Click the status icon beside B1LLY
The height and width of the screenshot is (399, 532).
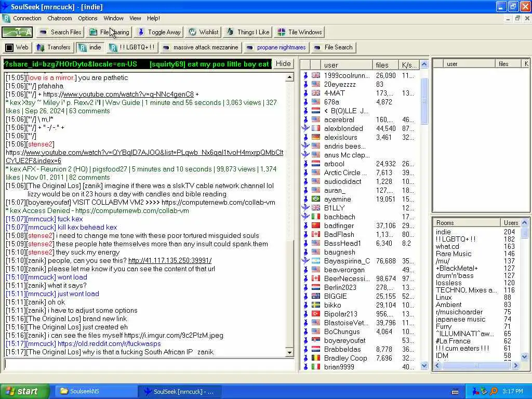305,208
